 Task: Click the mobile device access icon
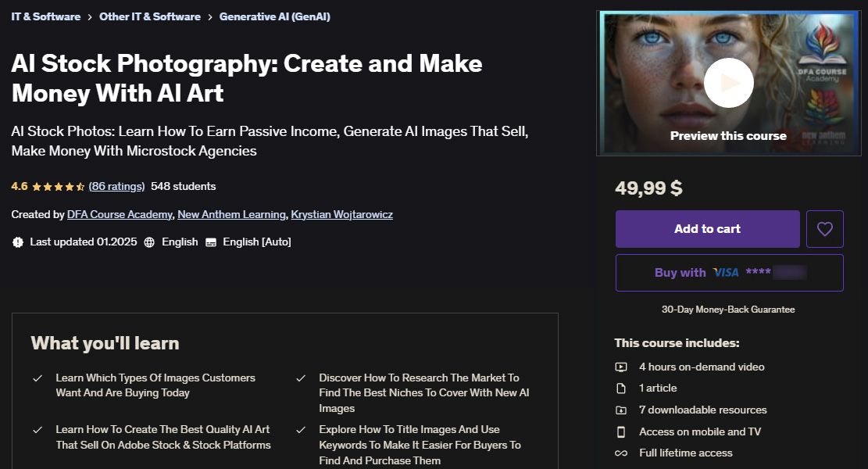click(x=621, y=432)
